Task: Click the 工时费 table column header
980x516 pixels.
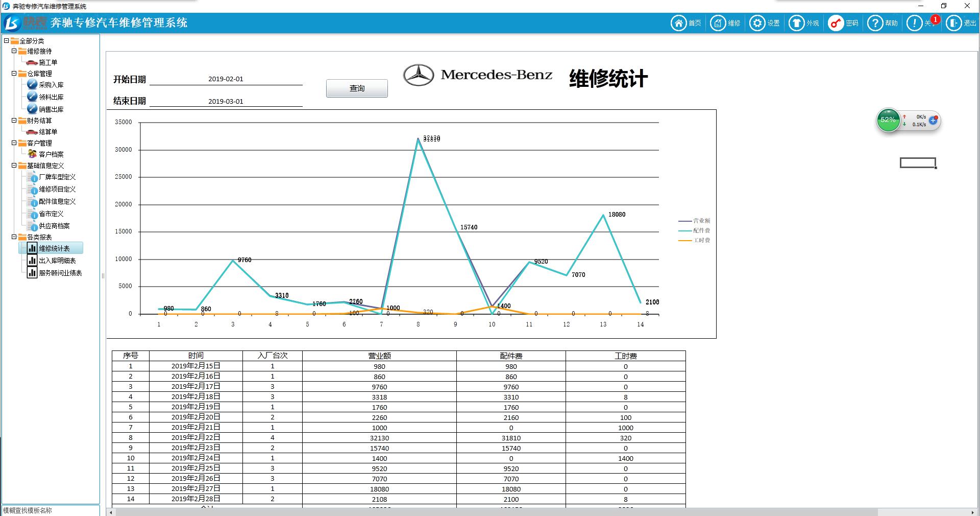Action: click(x=626, y=356)
